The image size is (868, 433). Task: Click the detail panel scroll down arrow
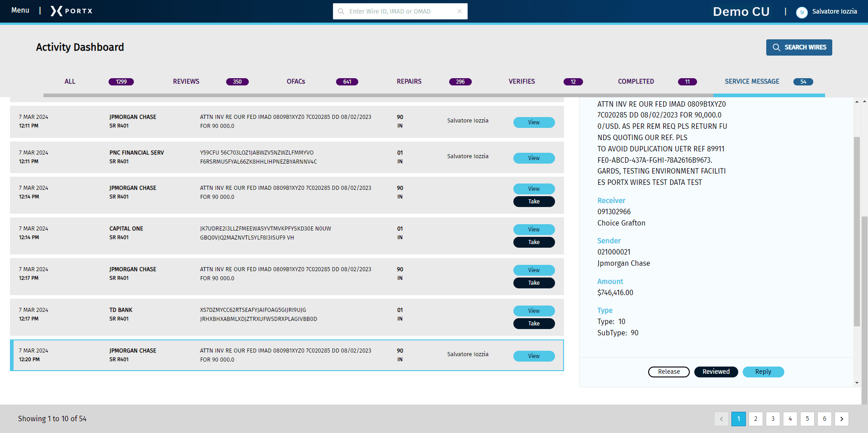click(857, 383)
